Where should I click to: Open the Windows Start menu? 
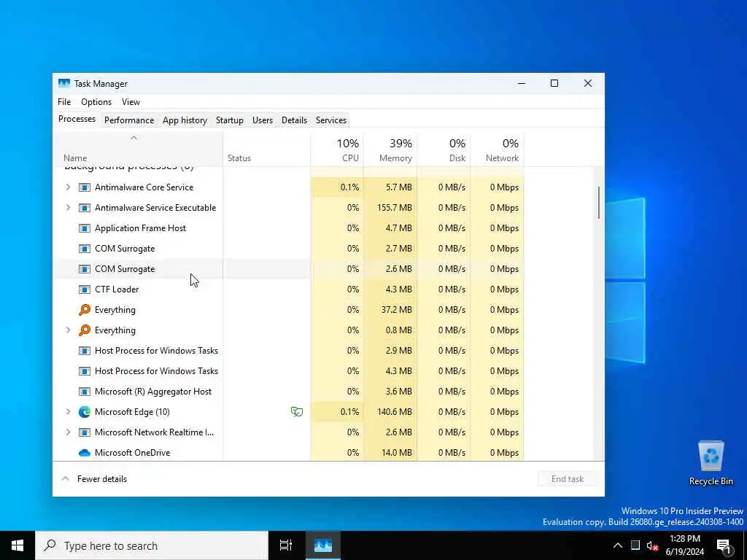click(x=18, y=545)
